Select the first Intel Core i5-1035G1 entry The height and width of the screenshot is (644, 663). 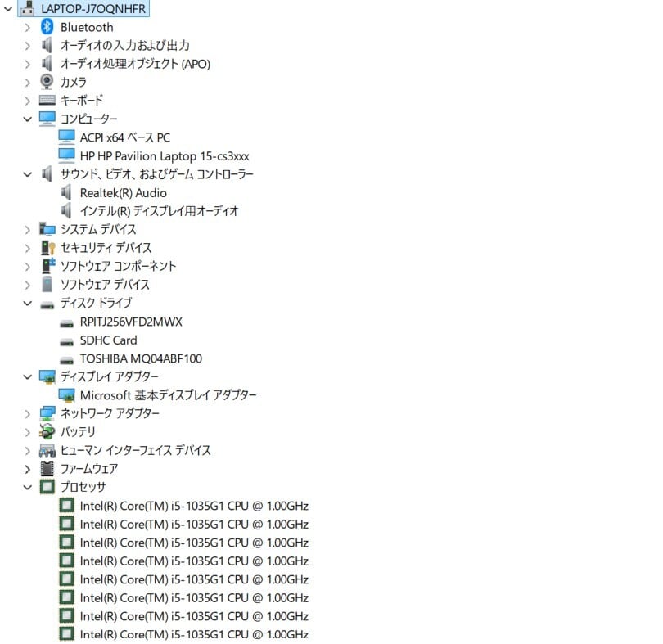click(x=194, y=506)
